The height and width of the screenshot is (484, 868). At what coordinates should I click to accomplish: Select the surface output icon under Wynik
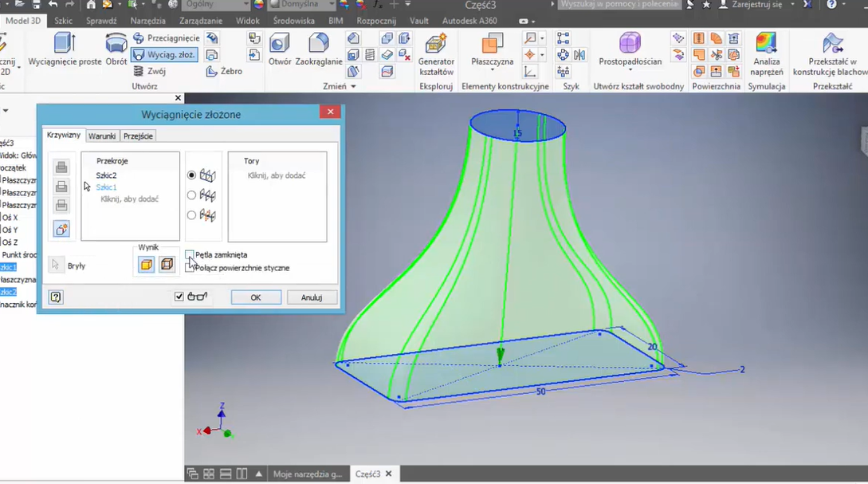(x=167, y=265)
